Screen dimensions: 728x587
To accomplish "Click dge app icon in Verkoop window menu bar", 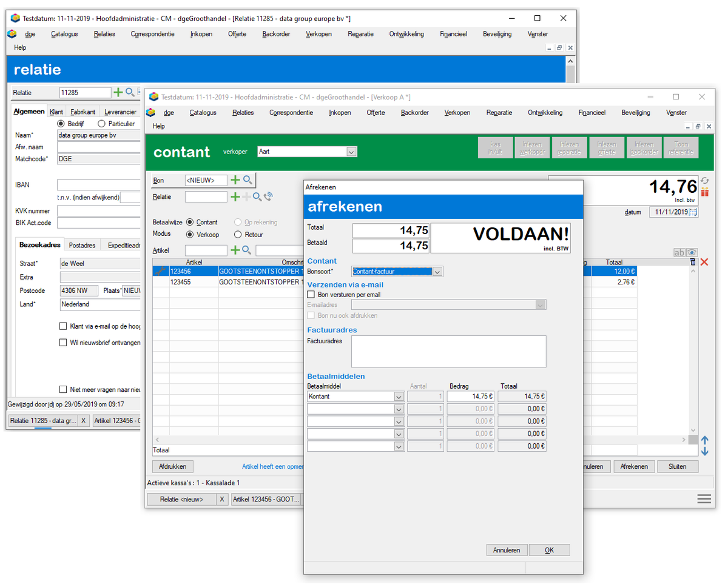I will coord(151,112).
